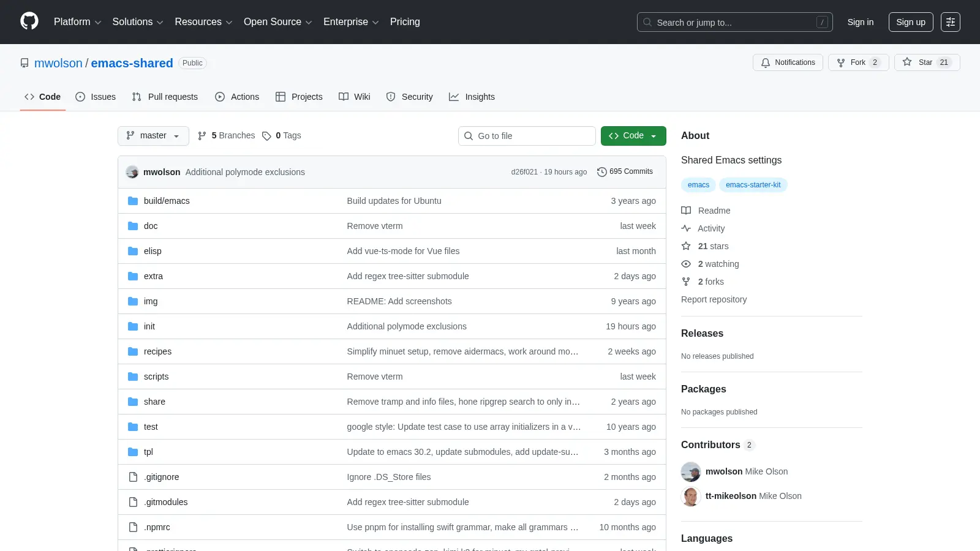This screenshot has height=551, width=980.
Task: Expand the Solutions menu
Action: (x=138, y=22)
